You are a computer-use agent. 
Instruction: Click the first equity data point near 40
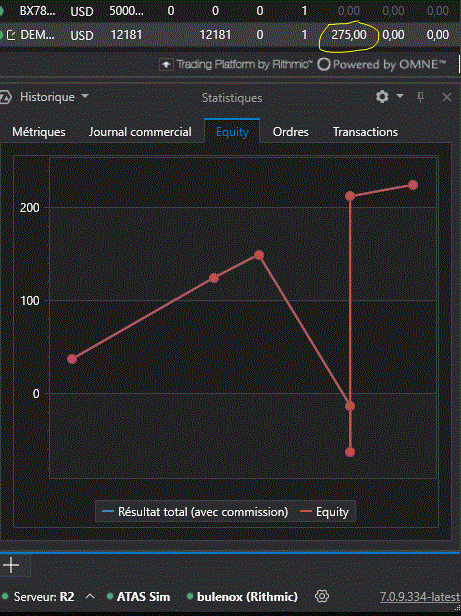[72, 359]
